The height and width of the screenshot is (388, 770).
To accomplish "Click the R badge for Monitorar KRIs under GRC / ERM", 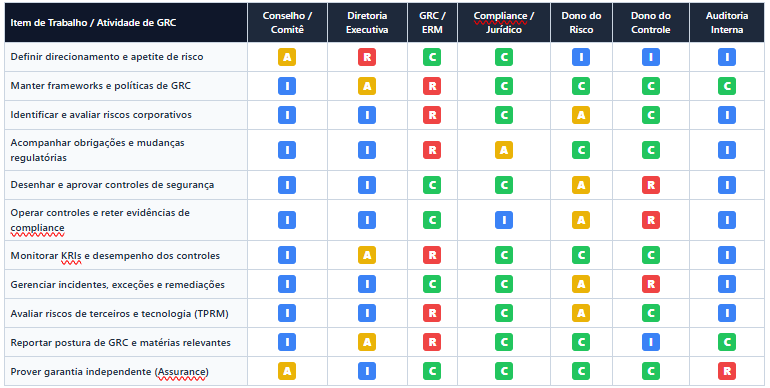I will point(432,255).
